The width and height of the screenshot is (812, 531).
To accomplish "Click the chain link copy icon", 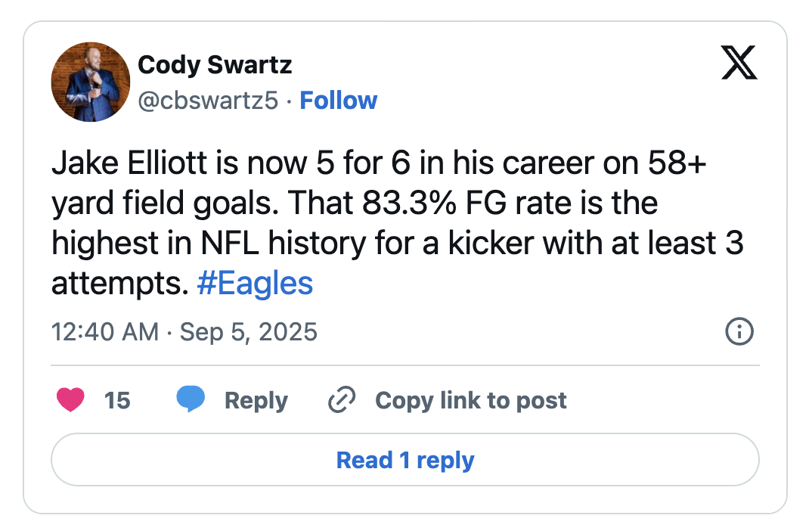I will coord(342,400).
